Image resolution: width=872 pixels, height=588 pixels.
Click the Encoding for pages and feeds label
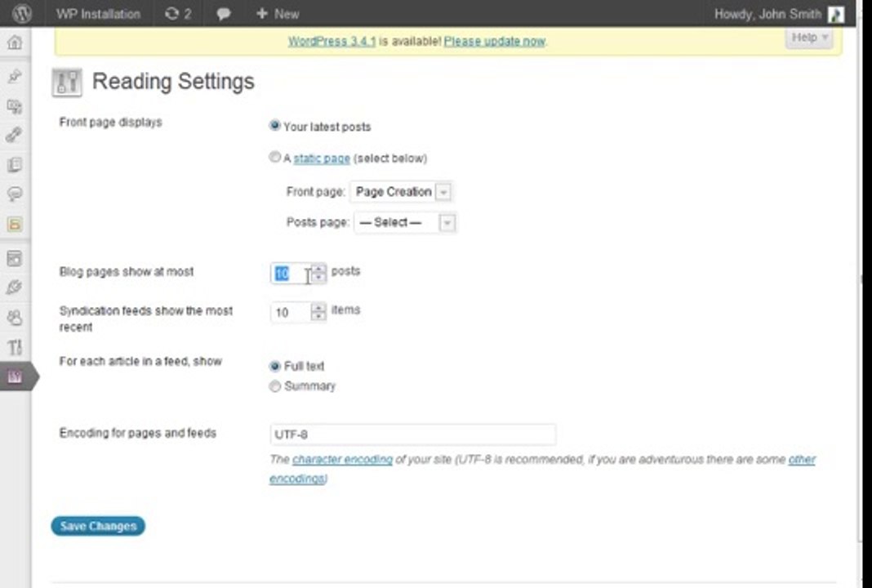pyautogui.click(x=138, y=434)
